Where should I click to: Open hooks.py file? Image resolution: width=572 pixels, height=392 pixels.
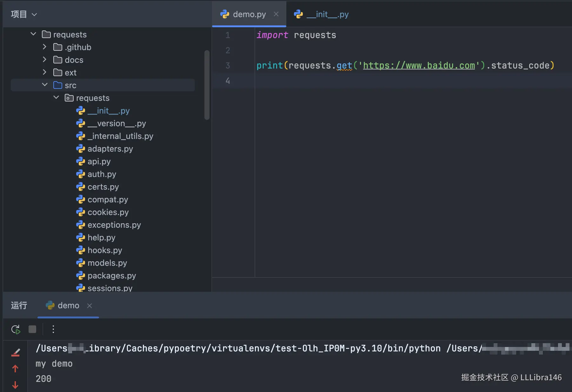105,250
